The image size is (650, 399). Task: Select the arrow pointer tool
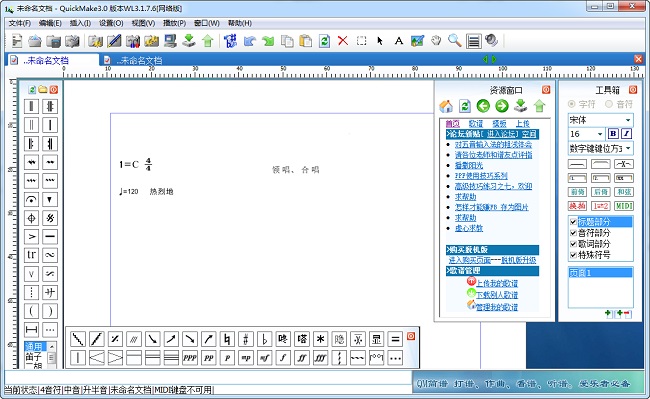pos(380,41)
